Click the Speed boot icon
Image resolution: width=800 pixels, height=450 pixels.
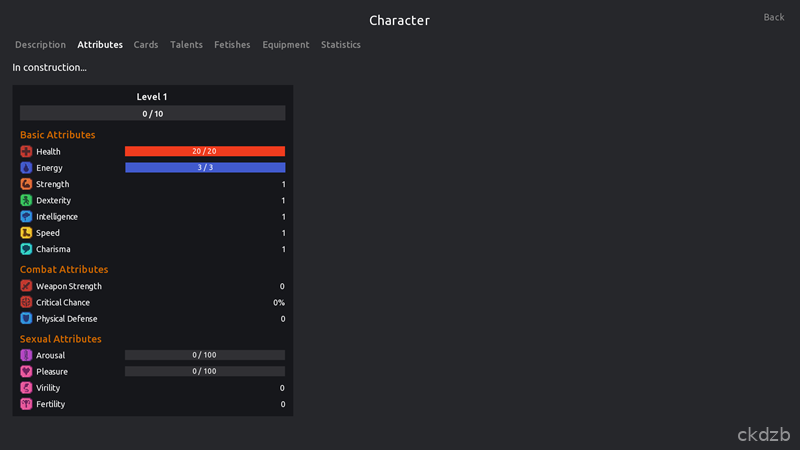(26, 233)
